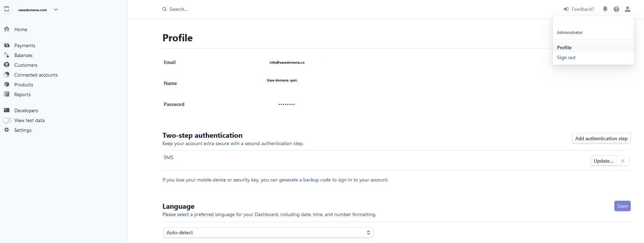Image resolution: width=644 pixels, height=243 pixels.
Task: Toggle View test data switch
Action: pyautogui.click(x=7, y=120)
